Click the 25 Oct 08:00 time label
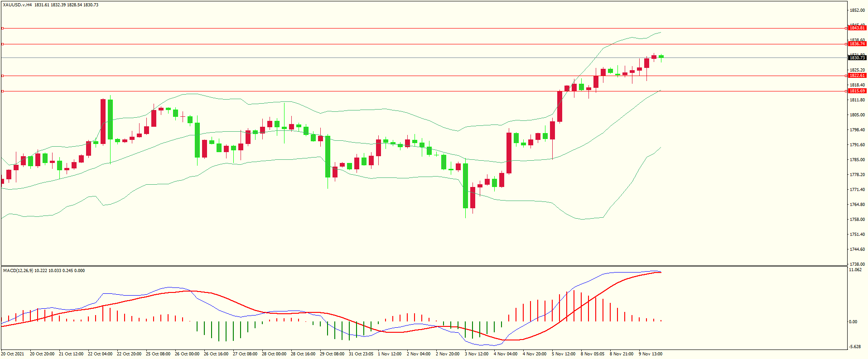Viewport: 868px width, 359px height. click(x=158, y=354)
